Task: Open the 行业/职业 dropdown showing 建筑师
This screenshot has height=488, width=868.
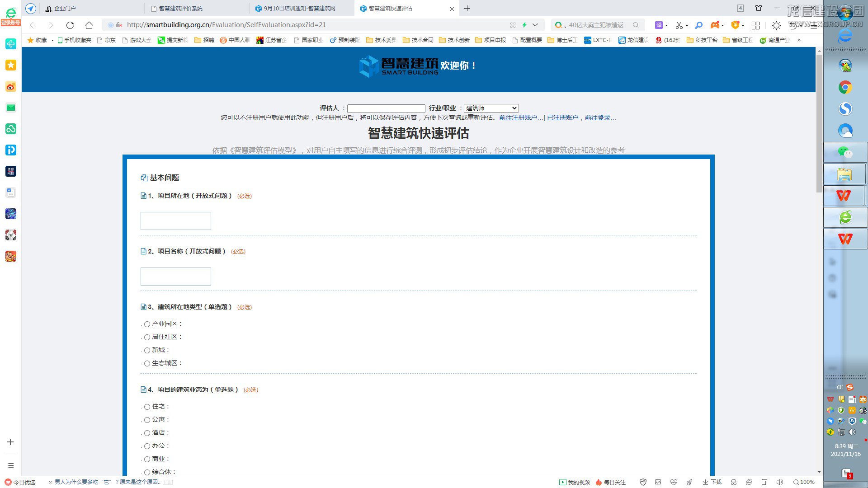Action: (491, 108)
